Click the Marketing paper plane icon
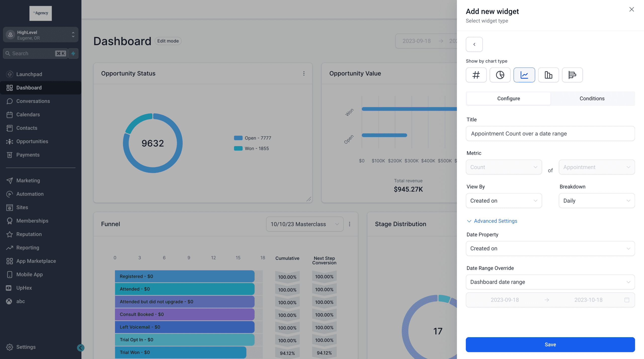The width and height of the screenshot is (644, 359). click(10, 181)
